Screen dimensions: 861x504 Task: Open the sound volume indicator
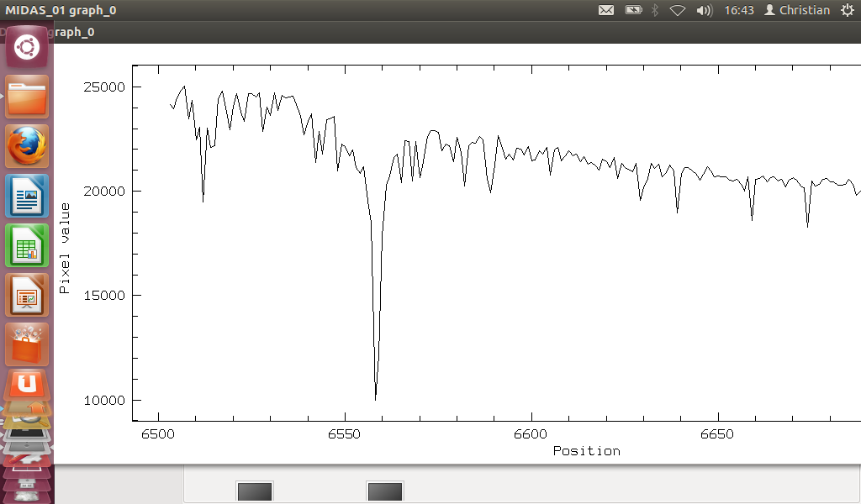705,10
